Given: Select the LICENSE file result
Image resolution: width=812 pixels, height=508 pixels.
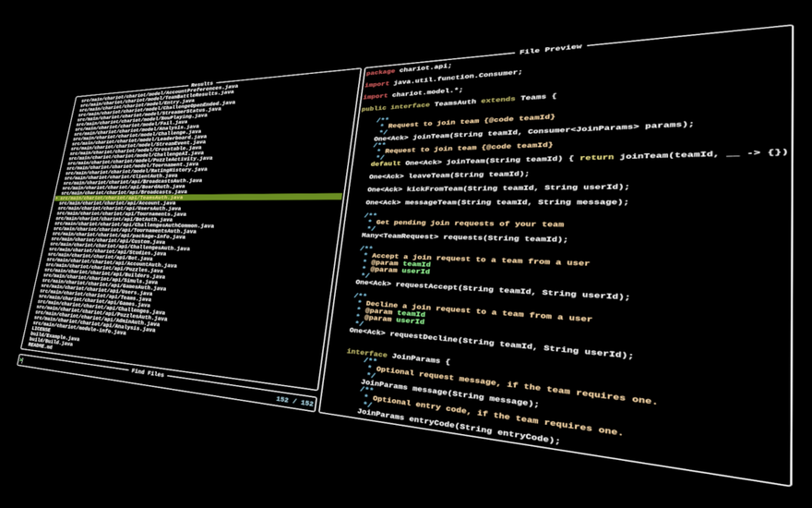Looking at the screenshot, I should pos(41,330).
